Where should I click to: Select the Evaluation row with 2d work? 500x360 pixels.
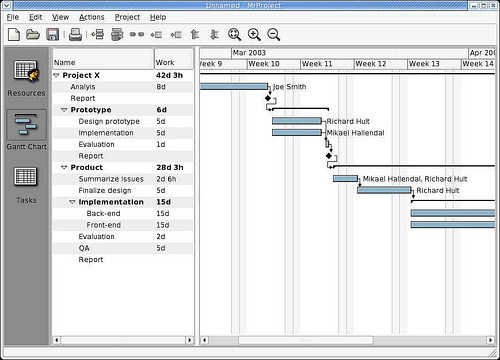[x=123, y=236]
